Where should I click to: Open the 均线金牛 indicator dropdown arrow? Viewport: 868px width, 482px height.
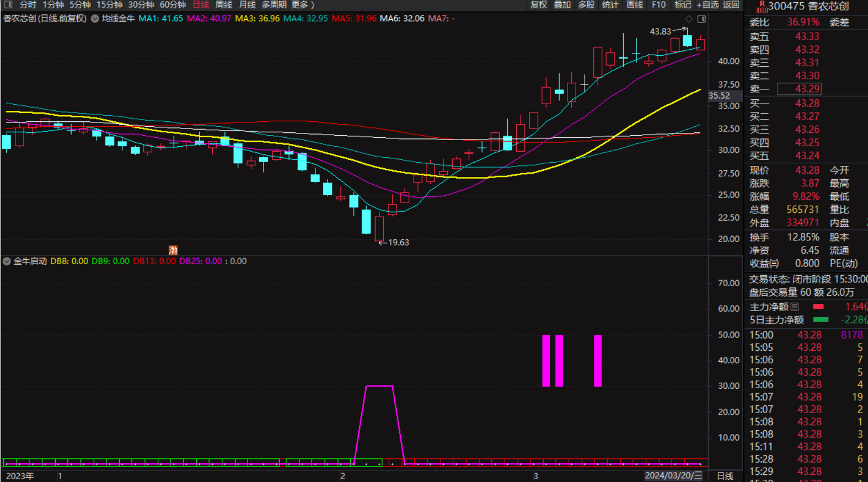(x=95, y=19)
